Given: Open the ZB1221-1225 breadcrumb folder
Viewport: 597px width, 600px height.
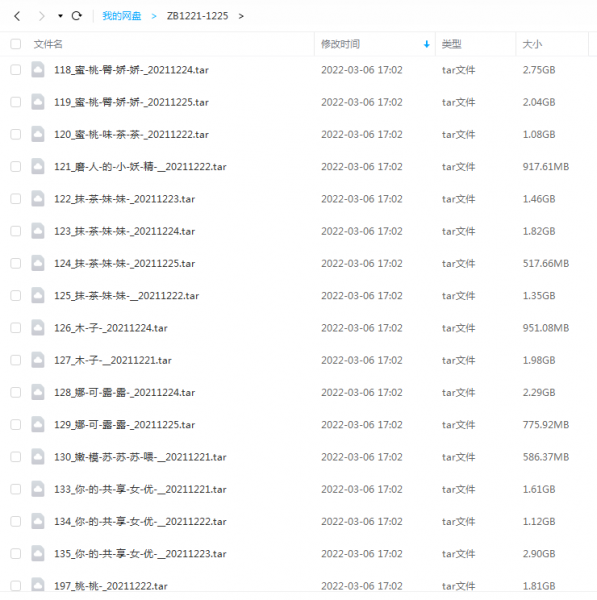Looking at the screenshot, I should pyautogui.click(x=197, y=16).
